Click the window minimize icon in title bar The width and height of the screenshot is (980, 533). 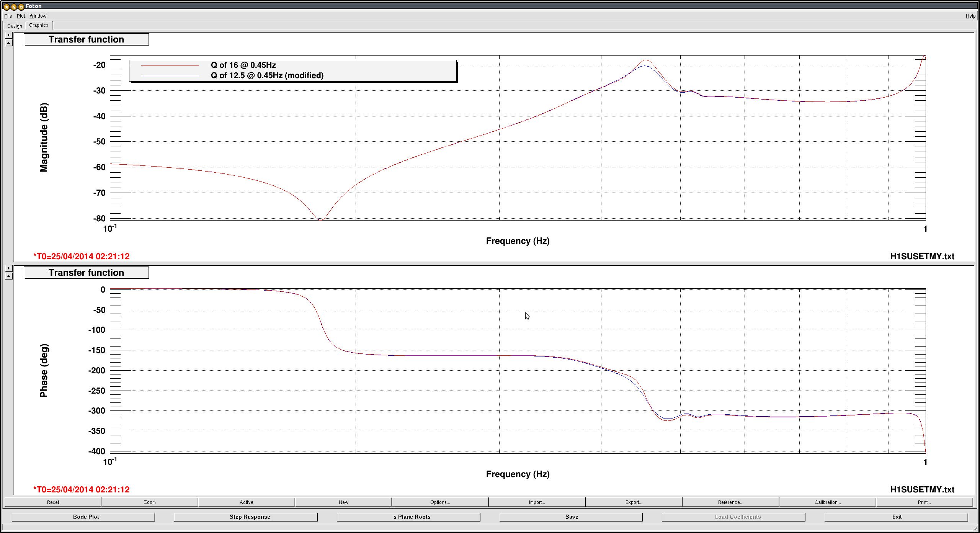14,7
